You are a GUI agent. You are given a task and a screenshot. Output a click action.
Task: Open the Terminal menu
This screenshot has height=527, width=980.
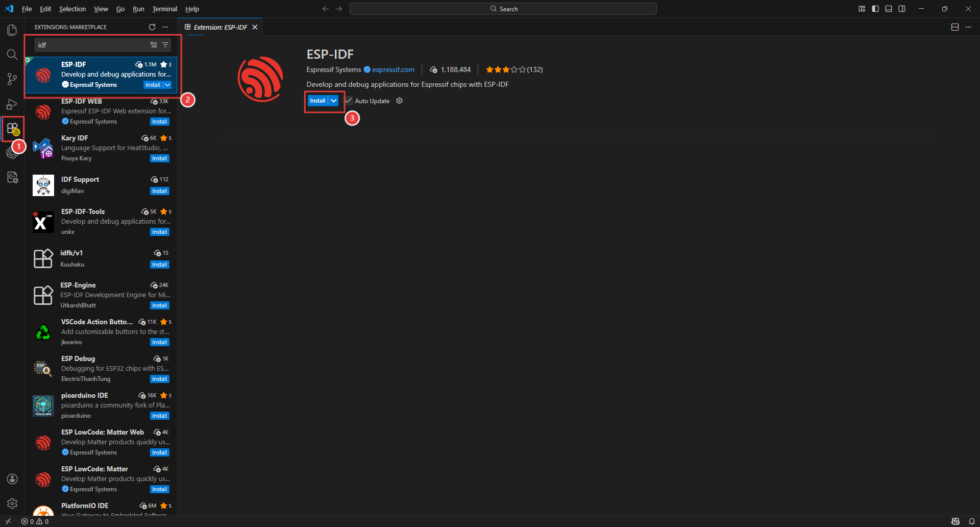(165, 9)
